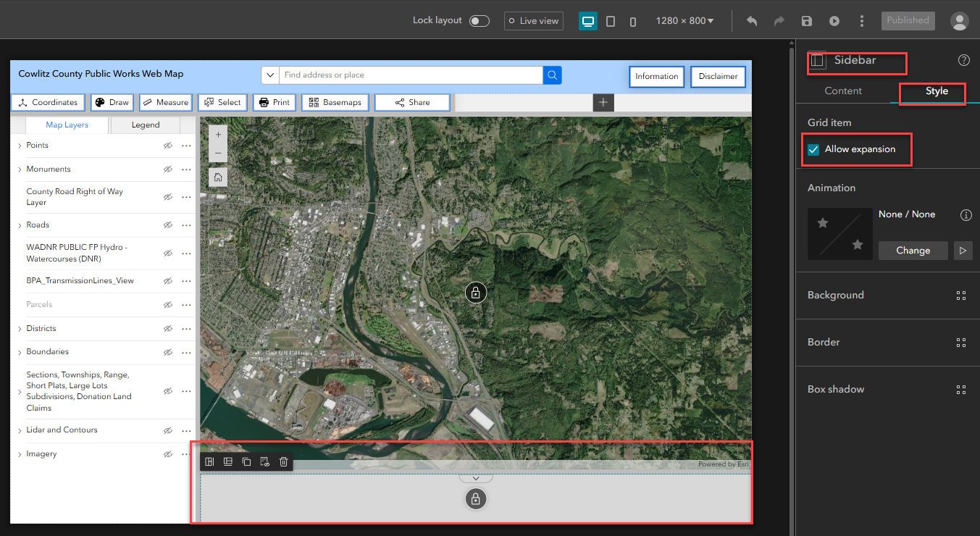Click inside the Find address or place field
Viewport: 980px width, 536px height.
point(406,75)
